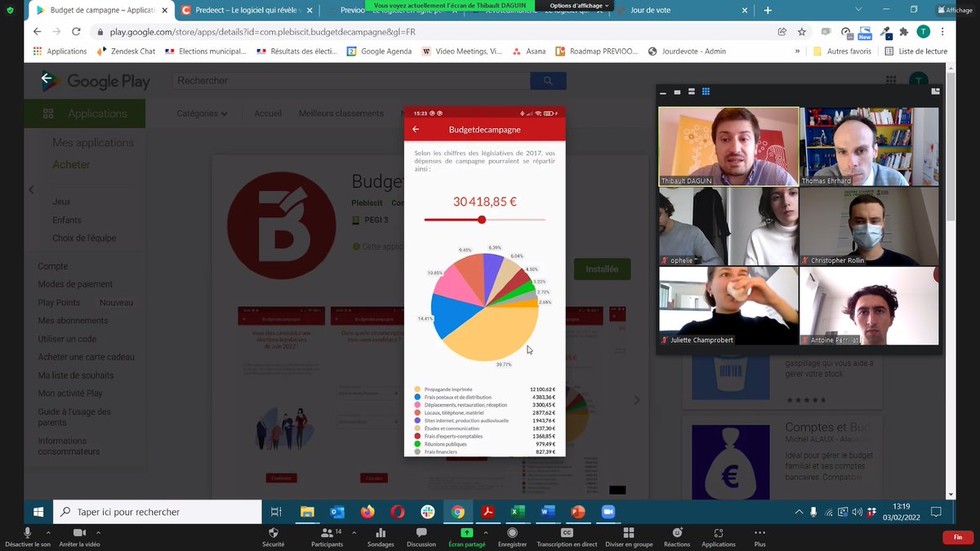Click the Windows search box Taper ici pour rechercher

159,512
